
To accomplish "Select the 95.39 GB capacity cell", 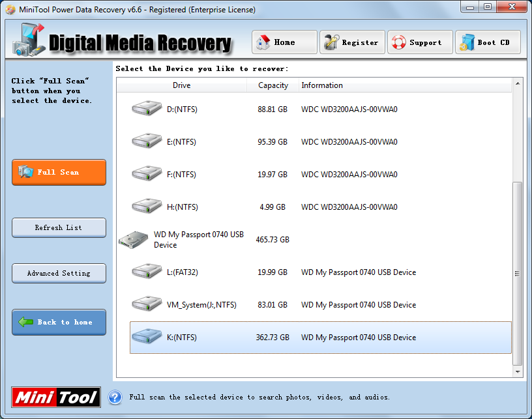I will pyautogui.click(x=273, y=141).
